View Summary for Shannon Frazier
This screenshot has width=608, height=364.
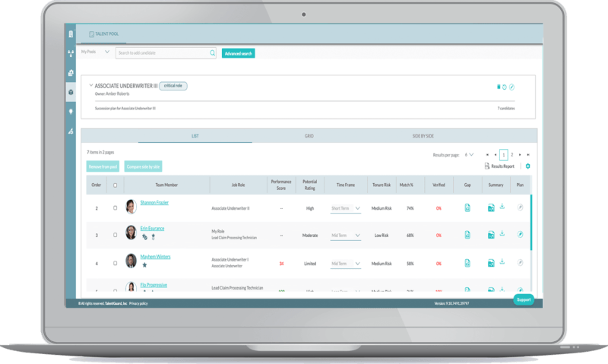(491, 208)
